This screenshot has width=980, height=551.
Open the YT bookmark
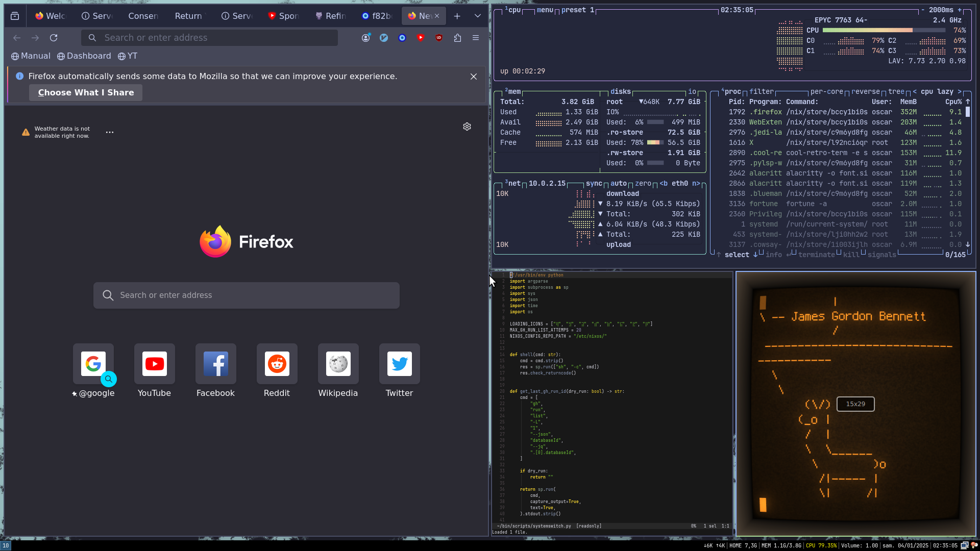tap(128, 56)
